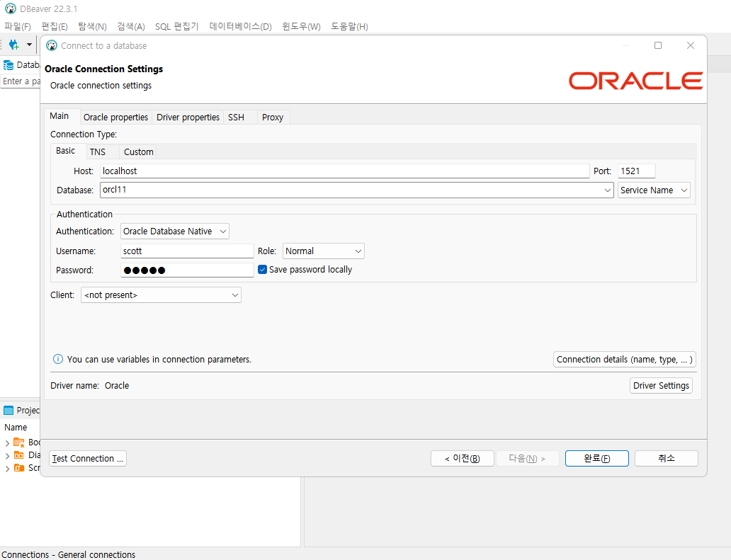Click the Host field with localhost
731x560 pixels.
pyautogui.click(x=344, y=171)
